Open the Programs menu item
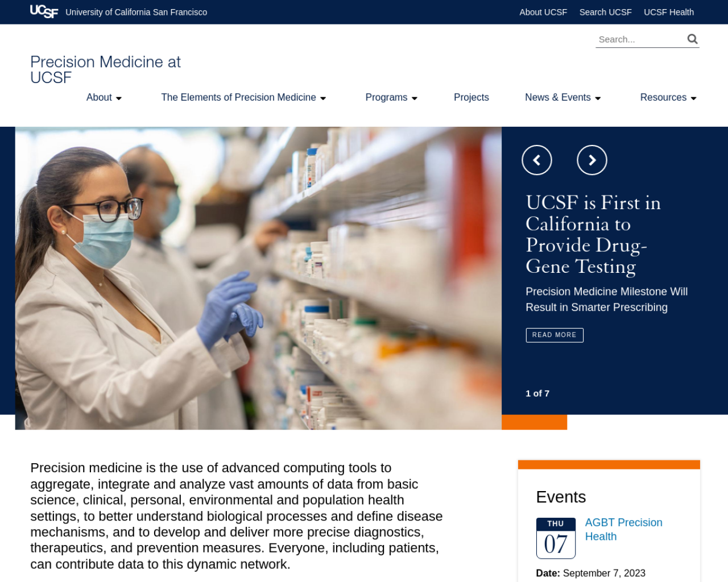This screenshot has height=582, width=728. click(386, 97)
